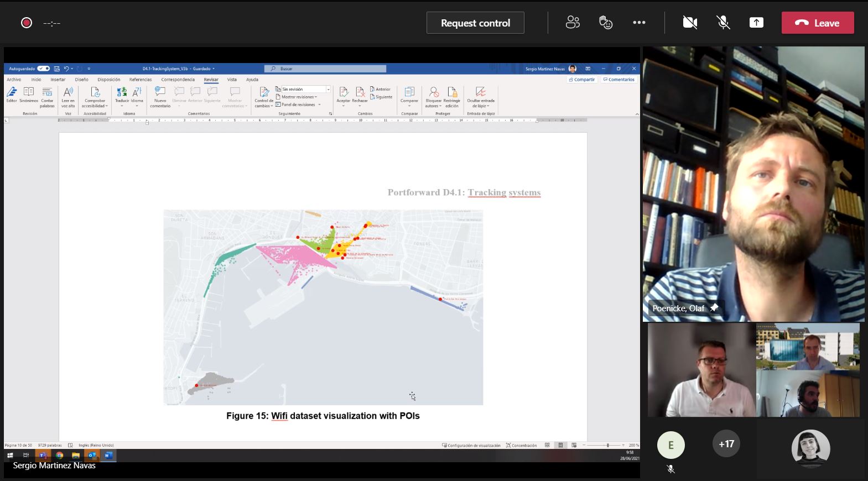
Task: Toggle Control de cambios tracking
Action: tap(264, 97)
